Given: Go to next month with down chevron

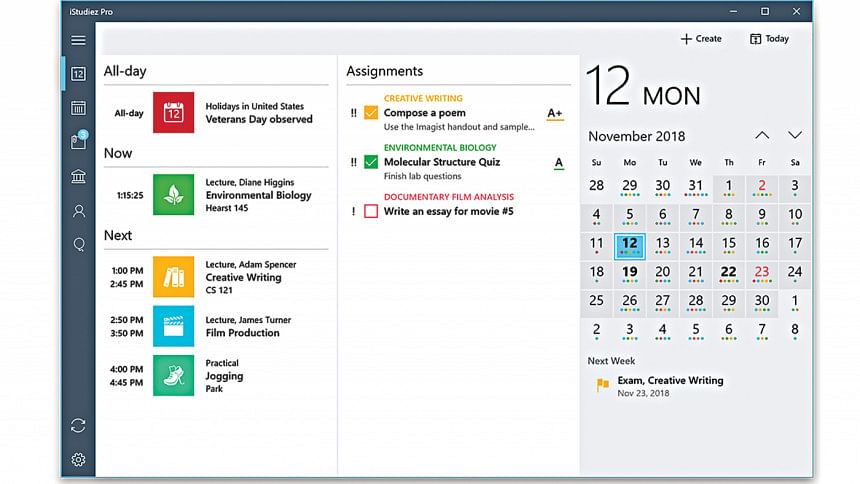Looking at the screenshot, I should click(795, 135).
